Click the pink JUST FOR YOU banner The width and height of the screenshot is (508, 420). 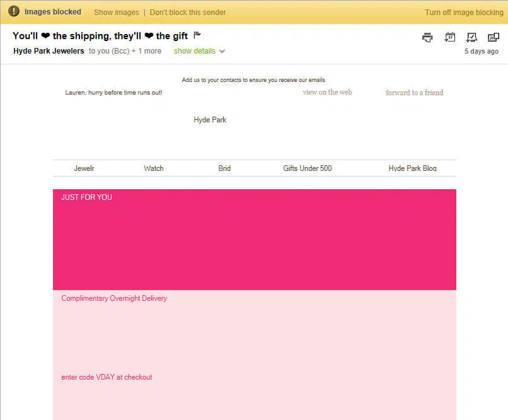click(254, 240)
